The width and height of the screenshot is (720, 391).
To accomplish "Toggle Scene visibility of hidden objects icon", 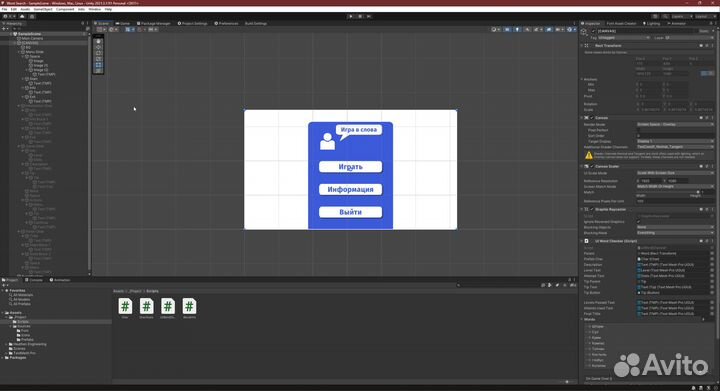I will tap(549, 29).
